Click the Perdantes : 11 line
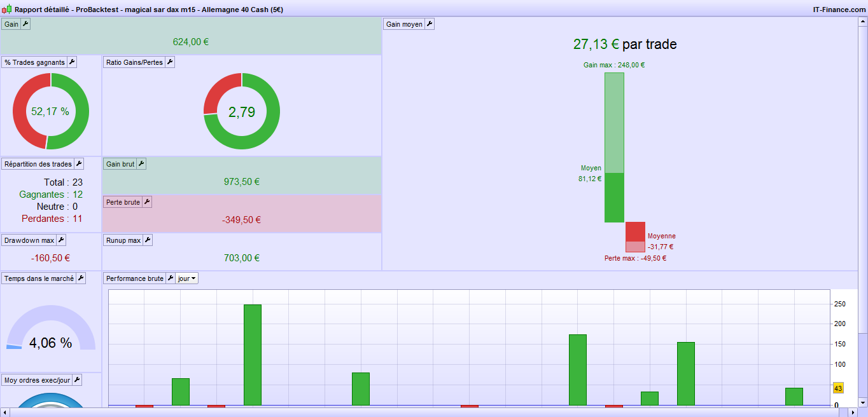This screenshot has height=417, width=868. 52,219
